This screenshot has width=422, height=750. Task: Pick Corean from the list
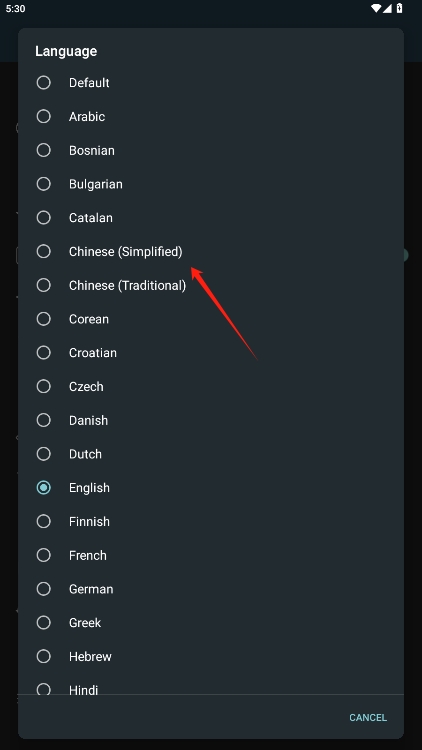[211, 319]
